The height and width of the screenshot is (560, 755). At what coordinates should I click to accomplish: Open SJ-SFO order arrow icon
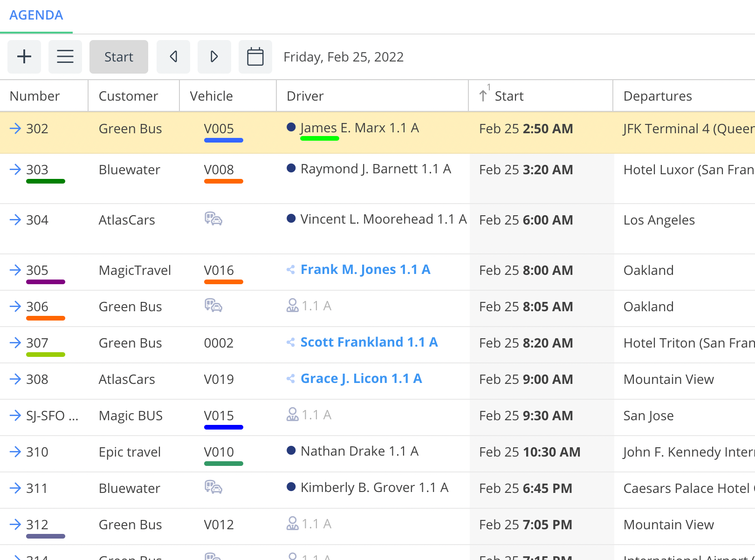(x=15, y=416)
